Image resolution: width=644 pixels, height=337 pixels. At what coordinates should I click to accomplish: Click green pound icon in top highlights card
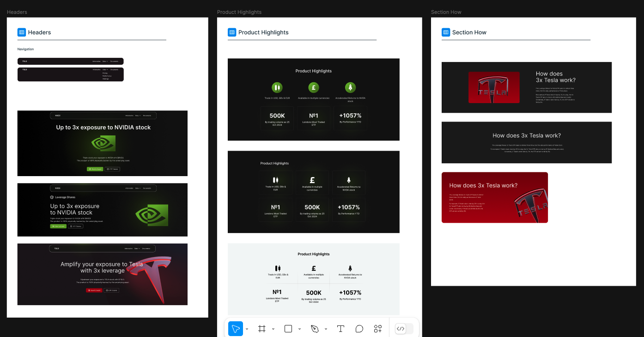coord(314,87)
